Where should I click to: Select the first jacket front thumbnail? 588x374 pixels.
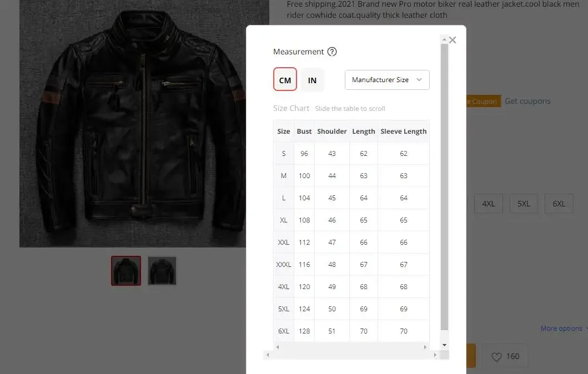tap(126, 271)
